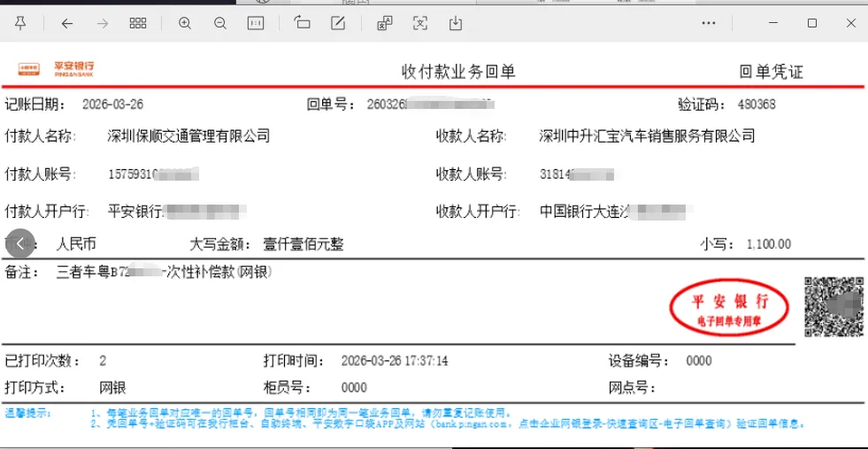Click the 回单凭证 heading
Viewport: 868px width, 449px height.
tap(772, 72)
